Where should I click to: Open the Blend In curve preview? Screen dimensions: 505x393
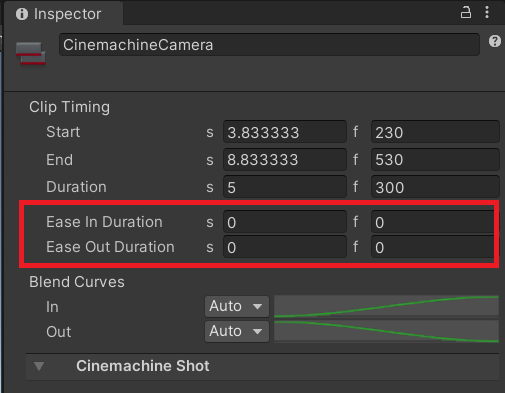386,306
